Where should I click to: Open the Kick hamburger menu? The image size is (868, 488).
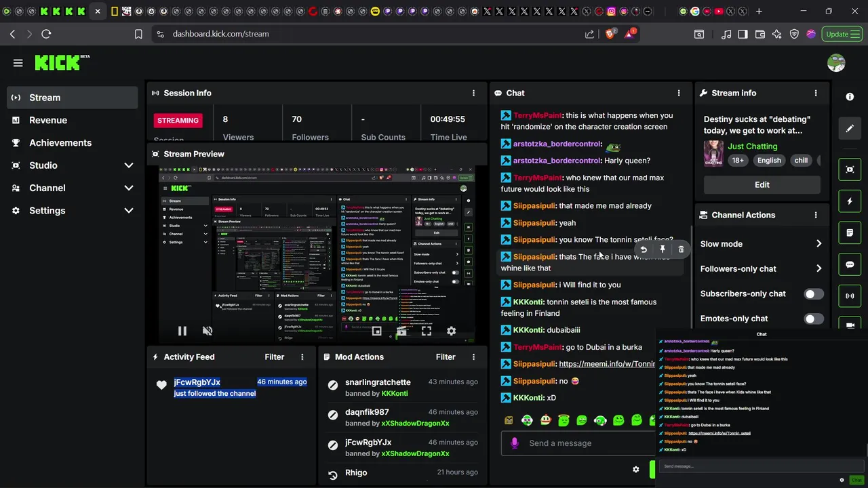[x=18, y=63]
